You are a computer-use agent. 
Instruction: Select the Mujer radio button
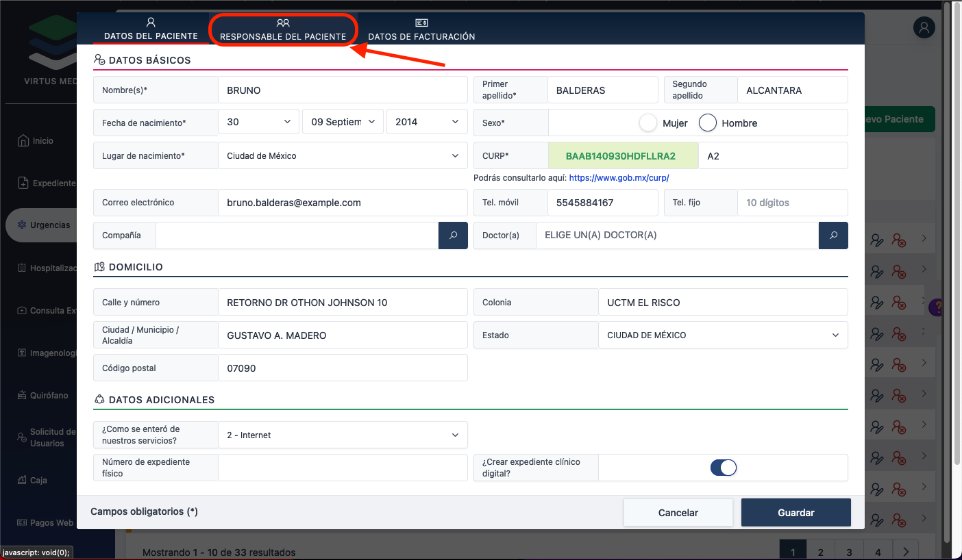pos(648,123)
